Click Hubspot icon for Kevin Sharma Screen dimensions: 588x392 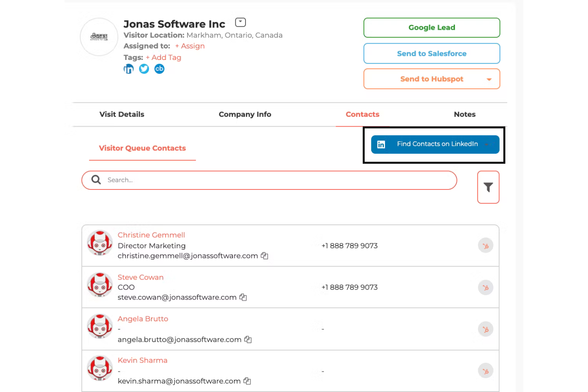tap(485, 371)
